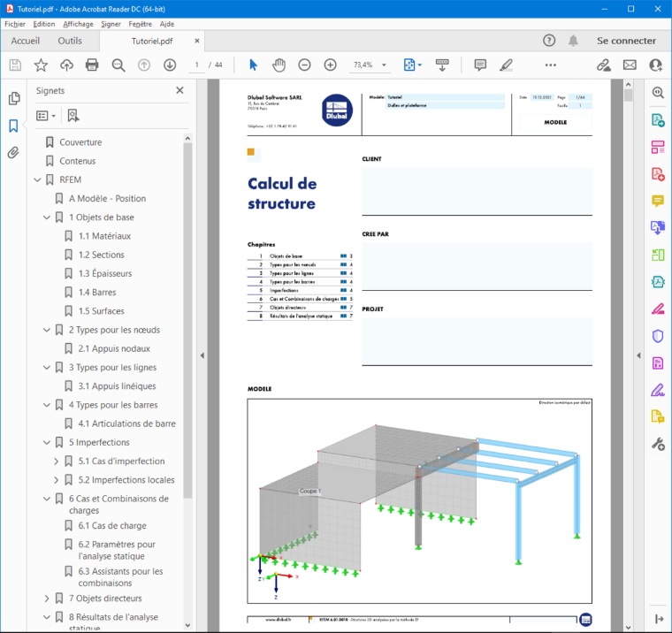Screen dimensions: 672x633
Task: Click the Print file icon
Action: 92,65
